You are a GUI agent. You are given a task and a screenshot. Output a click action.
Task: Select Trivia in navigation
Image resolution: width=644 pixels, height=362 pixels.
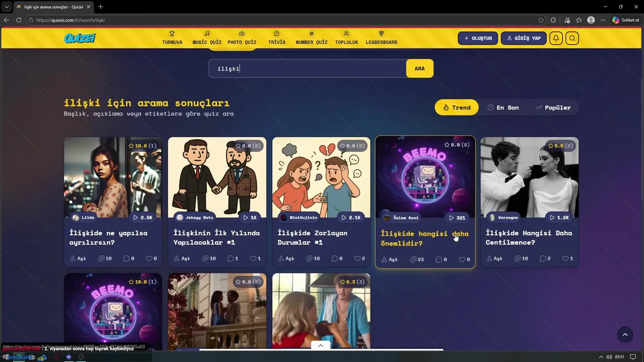tap(277, 38)
